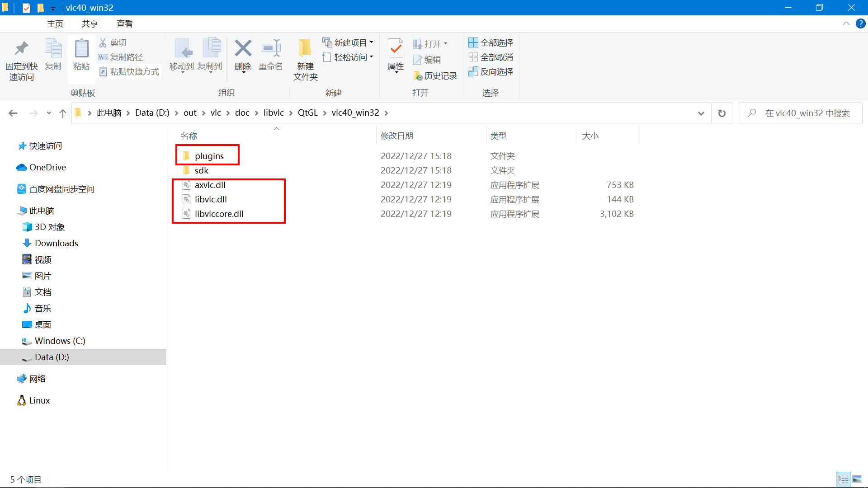Screen dimensions: 868x488
Task: Expand the vlc40_win32 path dropdown
Action: point(387,113)
